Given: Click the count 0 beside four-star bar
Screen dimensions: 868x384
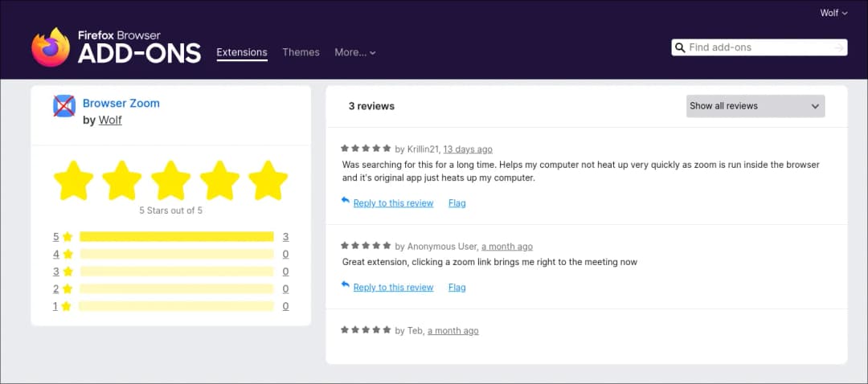Looking at the screenshot, I should pos(285,254).
